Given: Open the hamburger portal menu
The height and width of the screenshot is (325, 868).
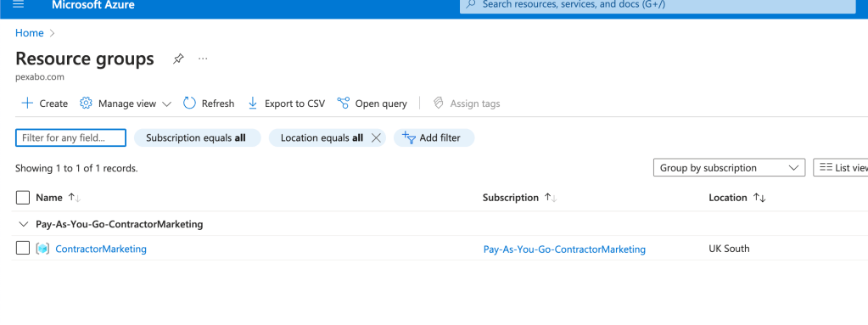Looking at the screenshot, I should [x=19, y=4].
